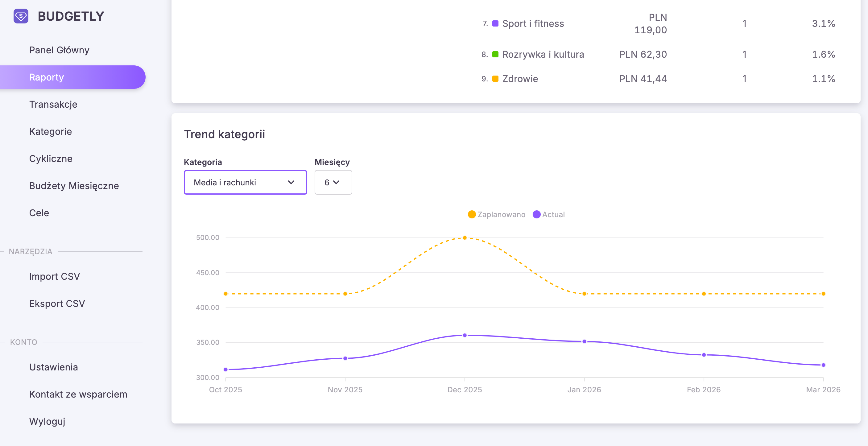Open Panel Główny in sidebar

point(59,50)
